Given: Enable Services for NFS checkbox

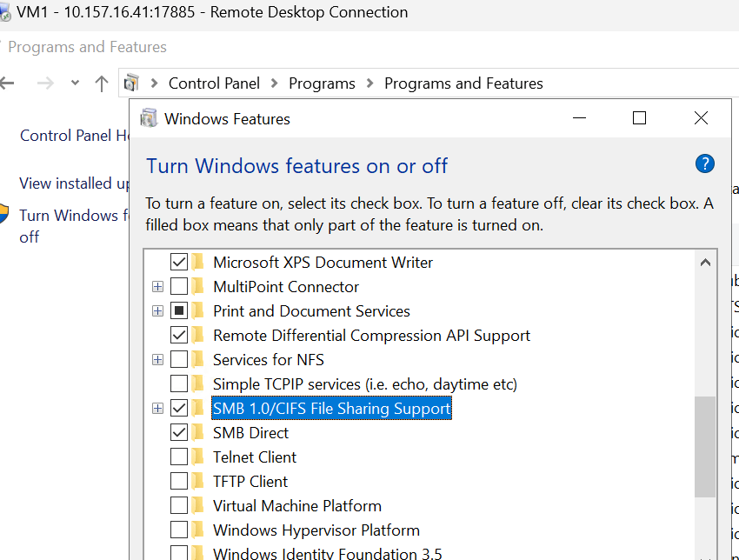Looking at the screenshot, I should [179, 359].
